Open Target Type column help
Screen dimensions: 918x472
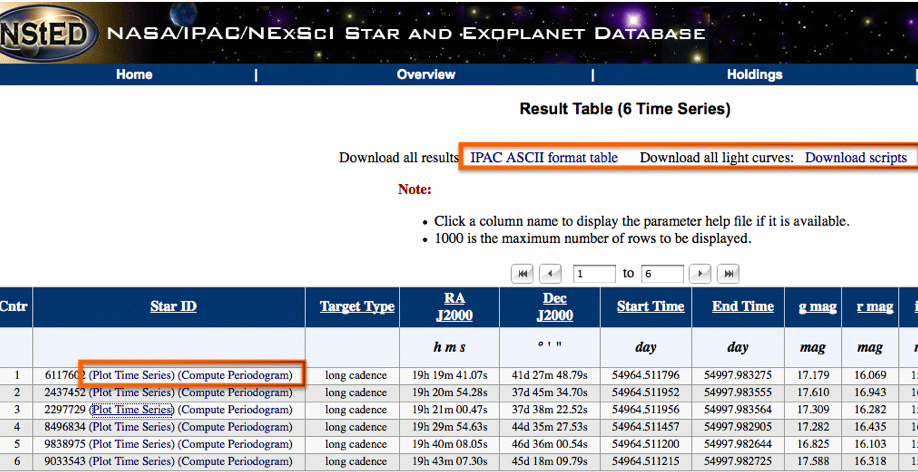tap(357, 307)
